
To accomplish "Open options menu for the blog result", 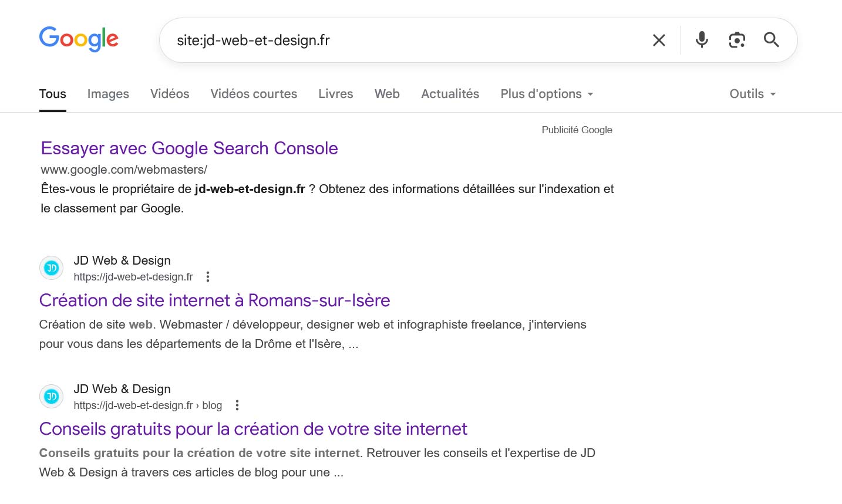I will (237, 405).
